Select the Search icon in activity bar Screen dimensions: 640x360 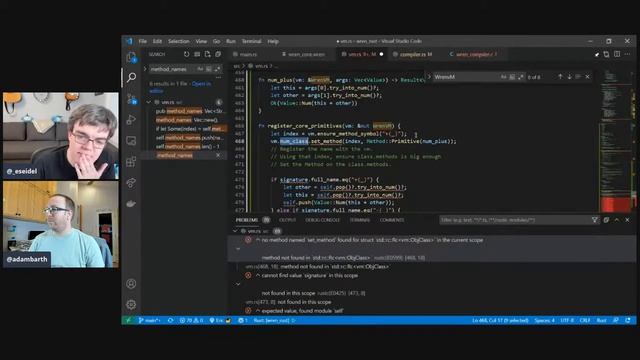(131, 77)
